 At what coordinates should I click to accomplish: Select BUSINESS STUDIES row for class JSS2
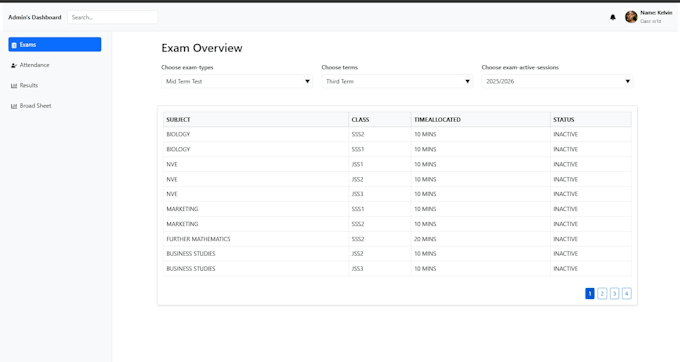click(x=397, y=254)
